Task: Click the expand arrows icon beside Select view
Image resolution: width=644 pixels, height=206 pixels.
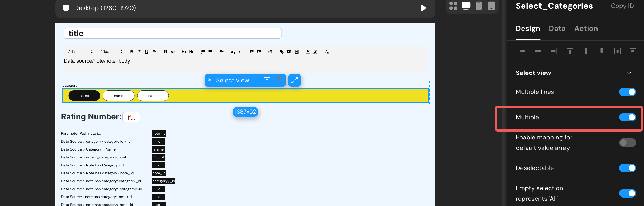Action: (295, 80)
